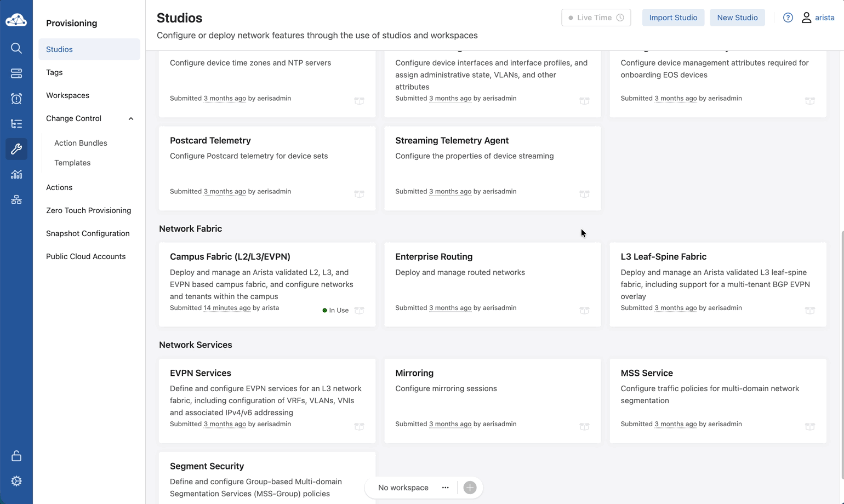Screen dimensions: 844x504
Task: Open the Campus Fabric (L2/L3/EVPN) studio
Action: pyautogui.click(x=267, y=284)
